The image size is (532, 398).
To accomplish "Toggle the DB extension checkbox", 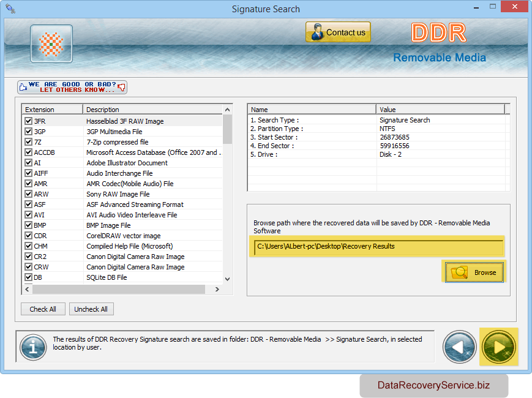I will coord(29,277).
